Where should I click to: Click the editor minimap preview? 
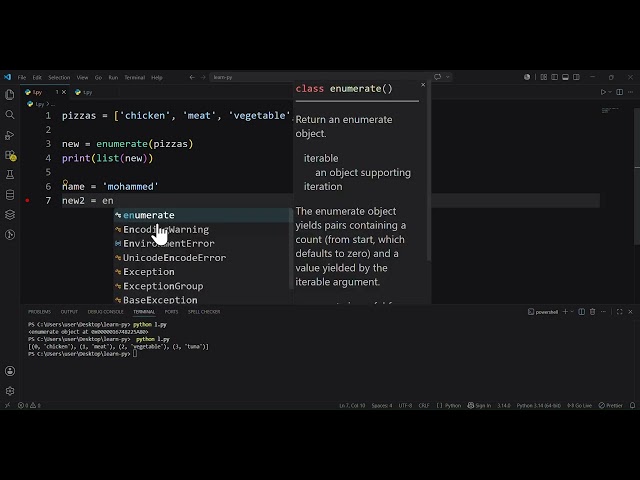[x=610, y=110]
